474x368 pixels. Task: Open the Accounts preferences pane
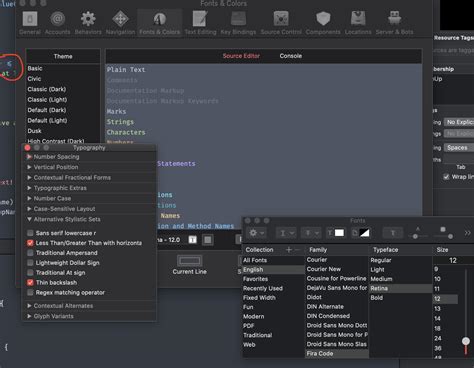(x=57, y=22)
